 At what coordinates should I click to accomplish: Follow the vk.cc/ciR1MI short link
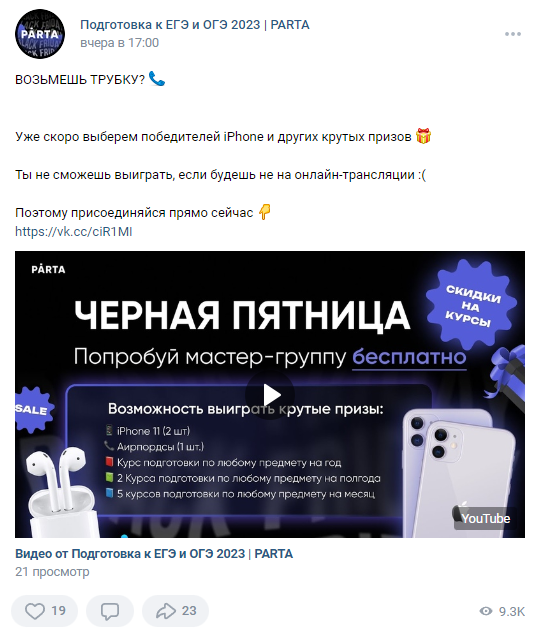pyautogui.click(x=74, y=232)
